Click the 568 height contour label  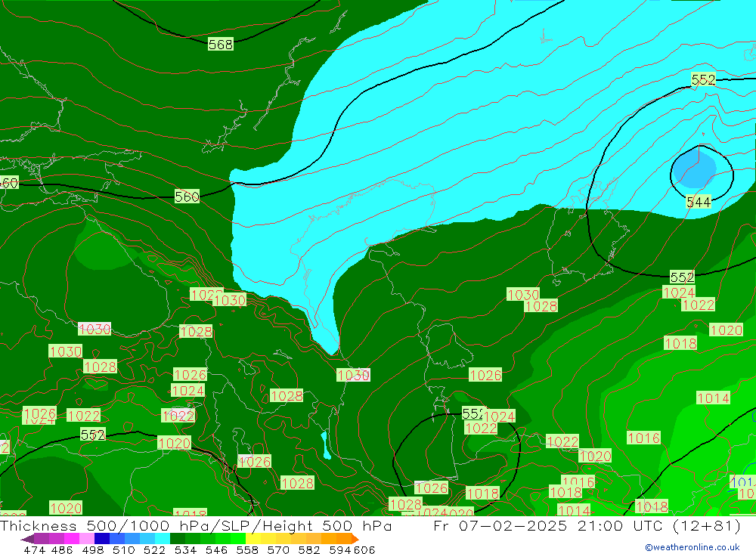pos(221,45)
